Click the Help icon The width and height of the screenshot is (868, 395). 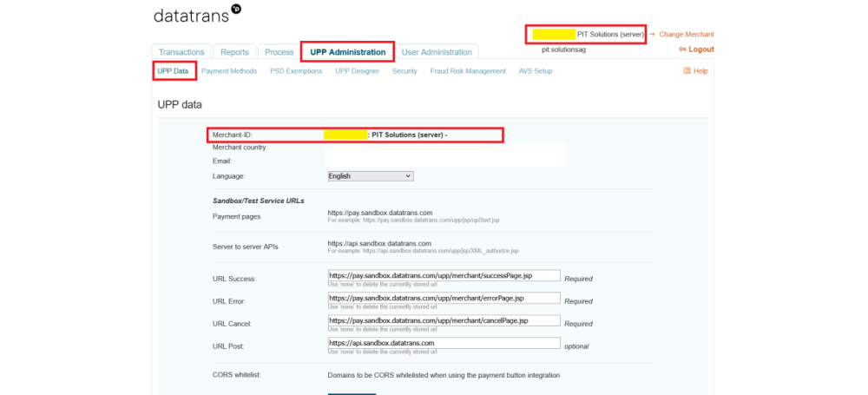[x=687, y=71]
